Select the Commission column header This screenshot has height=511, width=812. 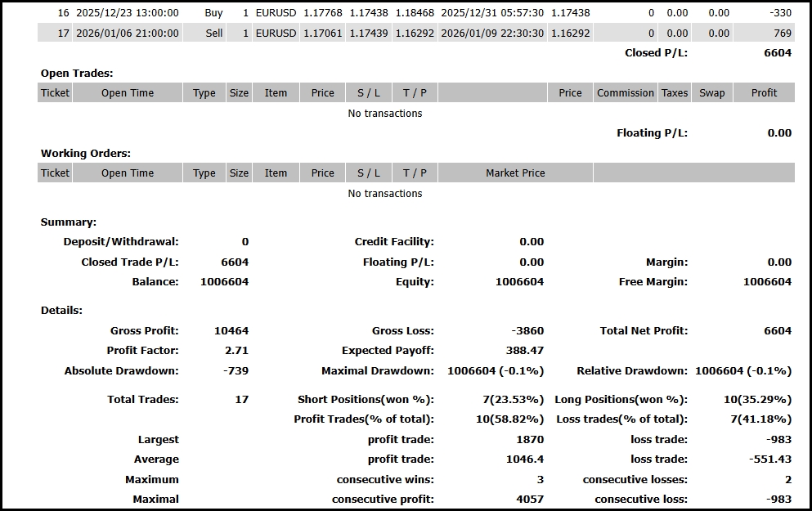625,93
